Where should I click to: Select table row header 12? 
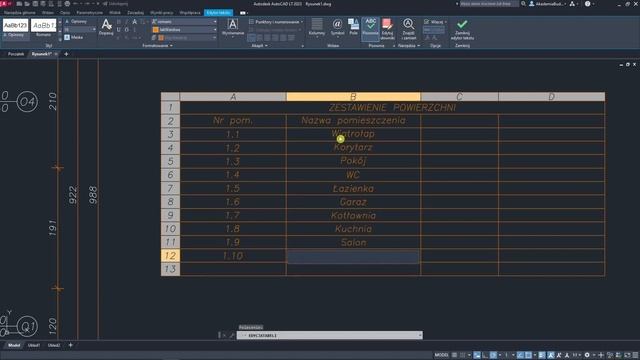(x=170, y=256)
